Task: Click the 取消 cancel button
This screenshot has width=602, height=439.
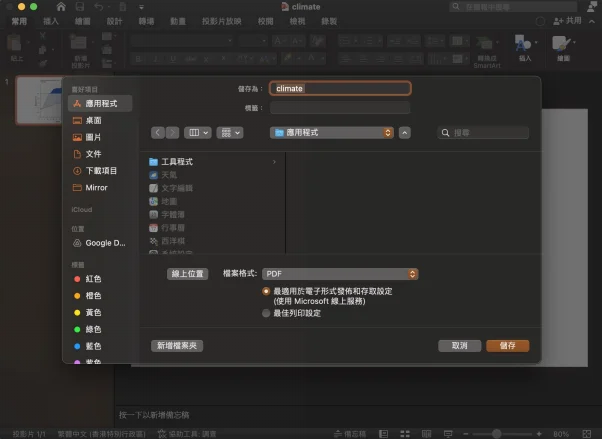Action: (x=460, y=346)
